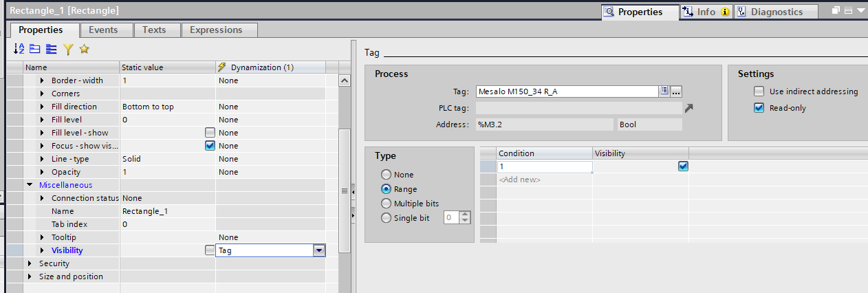Switch to the Events tab
Image resolution: width=868 pixels, height=293 pixels.
[103, 30]
